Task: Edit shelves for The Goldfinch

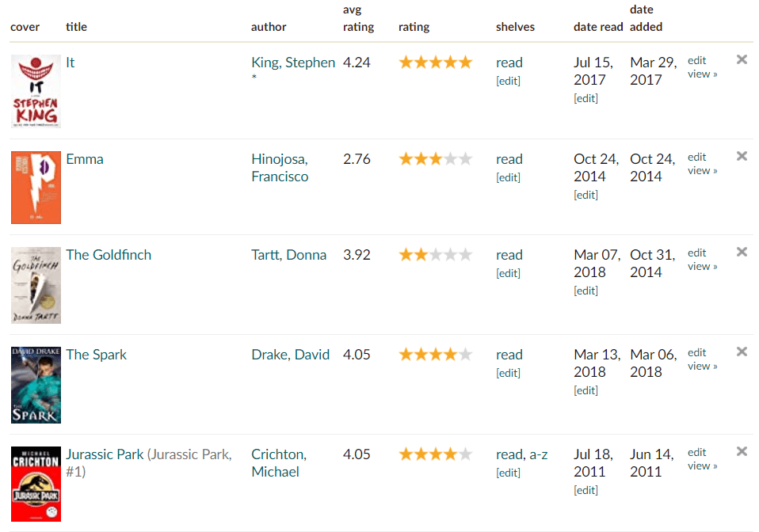Action: coord(508,274)
